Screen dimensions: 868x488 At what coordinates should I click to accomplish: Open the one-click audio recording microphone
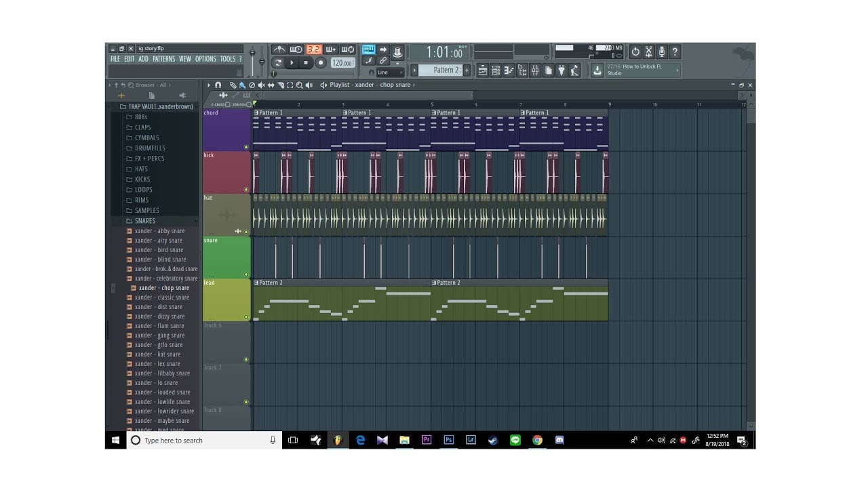(662, 52)
